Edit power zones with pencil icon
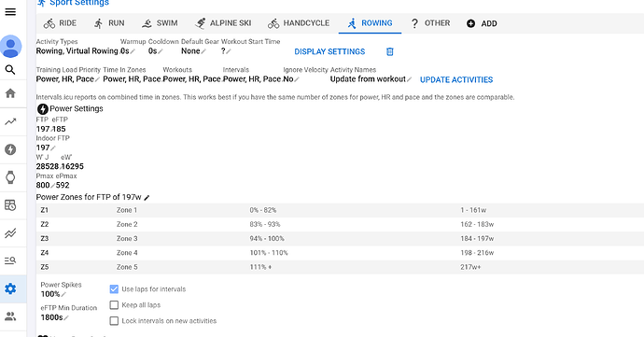 tap(147, 198)
